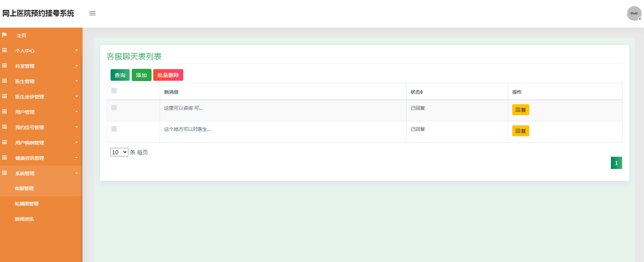Expand the 科室管理 arrow

tap(76, 66)
